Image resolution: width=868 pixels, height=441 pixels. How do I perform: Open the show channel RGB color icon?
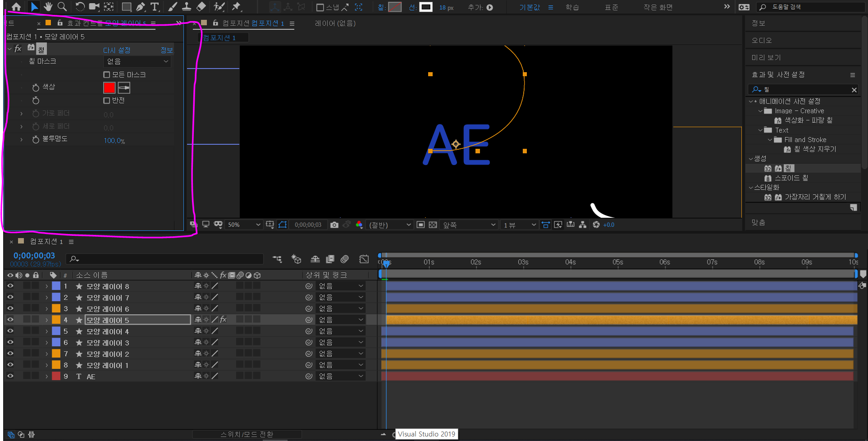(359, 225)
